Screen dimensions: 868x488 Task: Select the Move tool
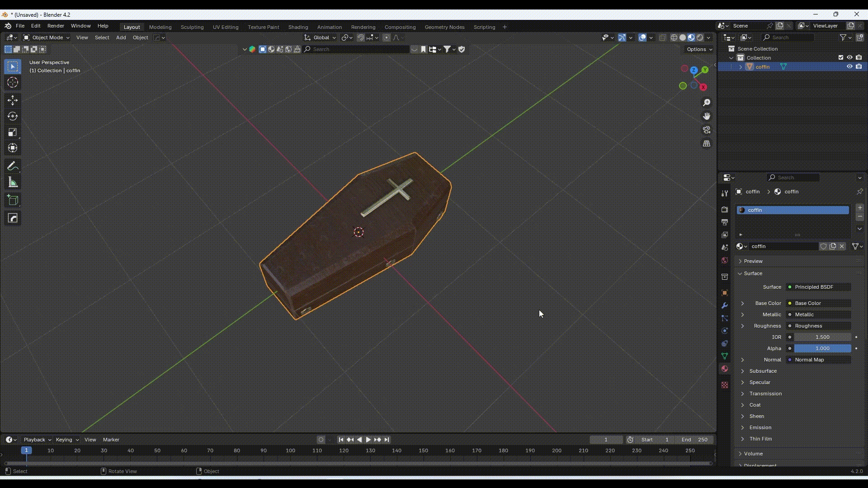tap(13, 100)
